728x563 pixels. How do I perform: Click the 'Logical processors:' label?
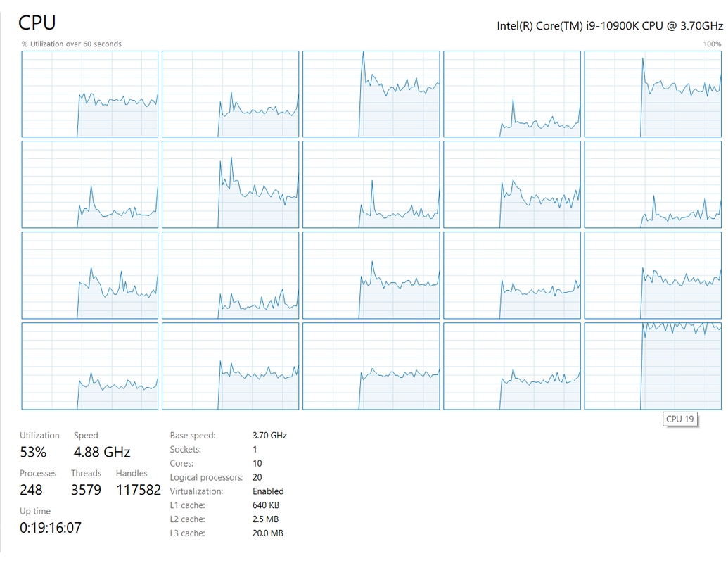206,478
